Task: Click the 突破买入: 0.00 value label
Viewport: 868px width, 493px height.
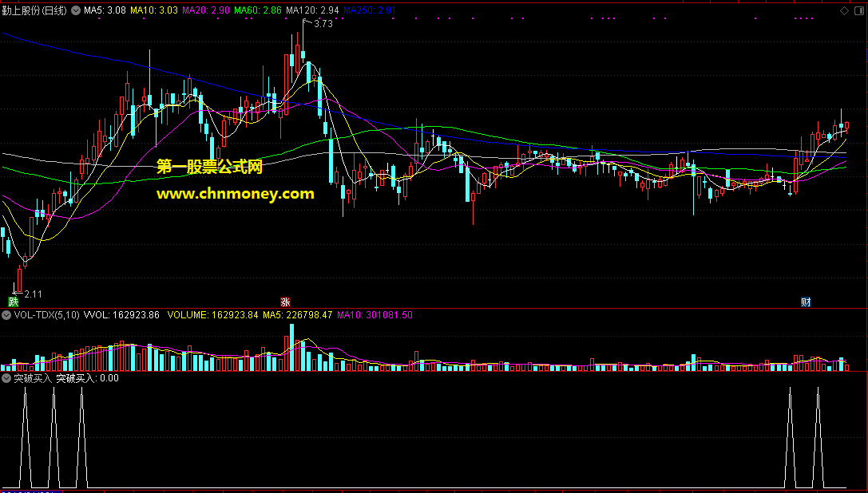Action: [x=88, y=378]
